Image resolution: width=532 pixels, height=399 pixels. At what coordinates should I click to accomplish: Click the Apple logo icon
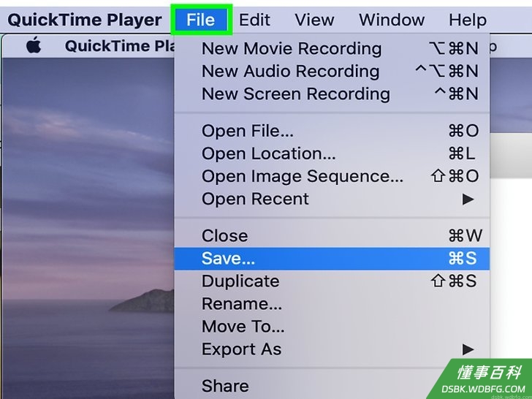coord(34,45)
